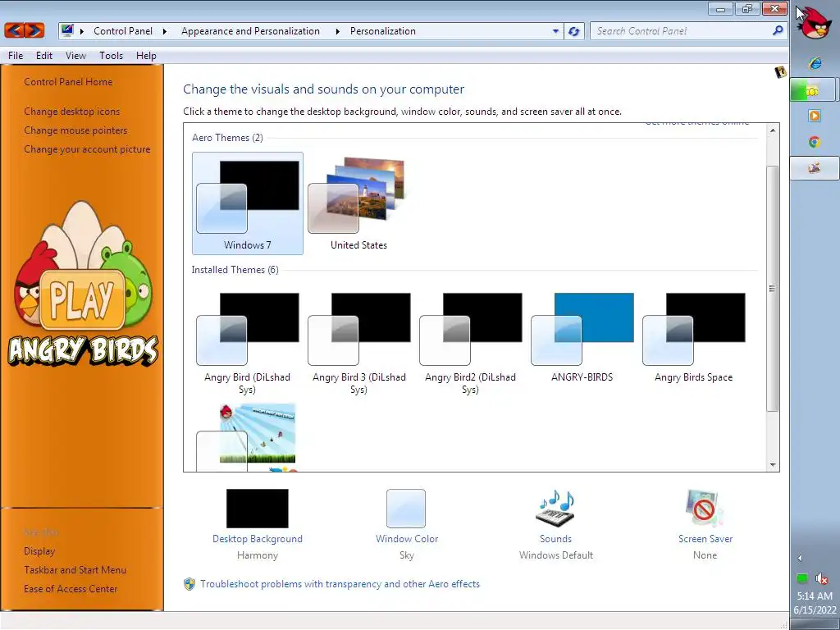The image size is (840, 630).
Task: Apply the Angry Birds Space theme
Action: pos(694,337)
